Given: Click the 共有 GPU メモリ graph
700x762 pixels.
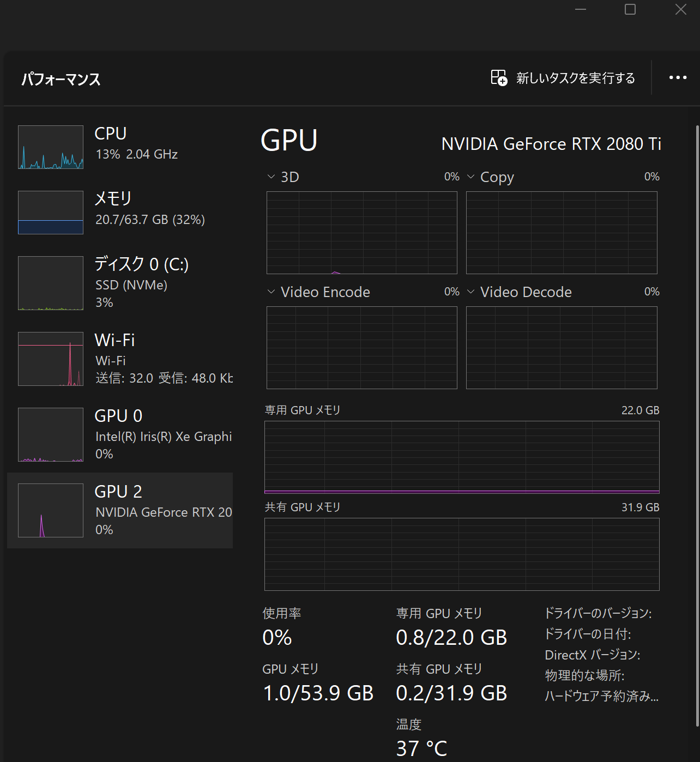Looking at the screenshot, I should [462, 554].
